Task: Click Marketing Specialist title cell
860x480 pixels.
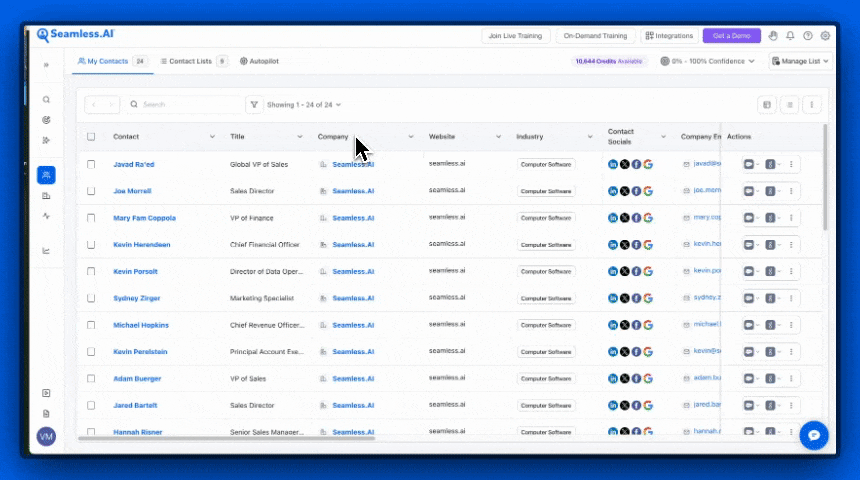Action: pyautogui.click(x=262, y=298)
